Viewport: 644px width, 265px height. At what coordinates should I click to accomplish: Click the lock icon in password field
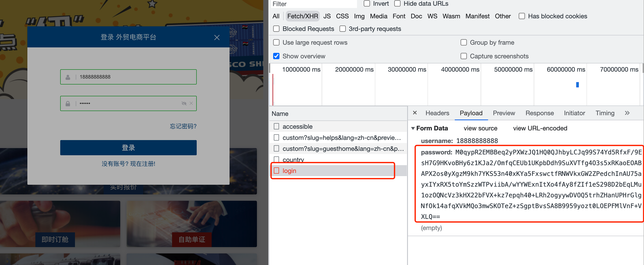coord(68,104)
